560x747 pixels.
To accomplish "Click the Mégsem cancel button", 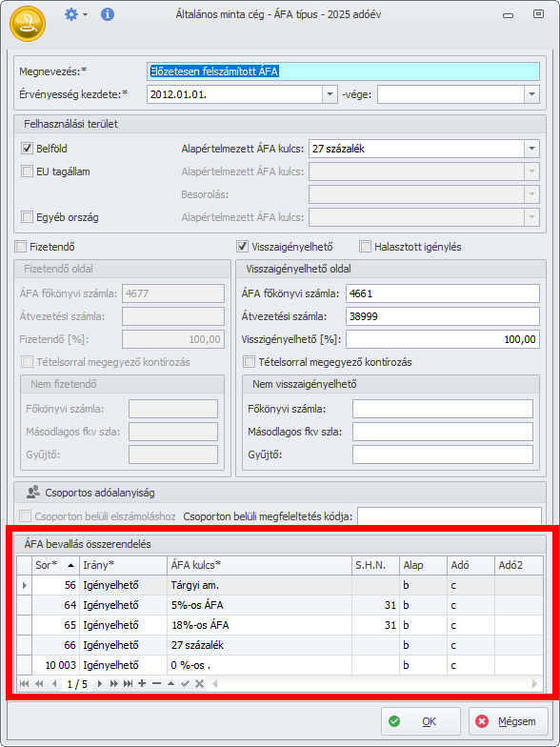I will (509, 722).
